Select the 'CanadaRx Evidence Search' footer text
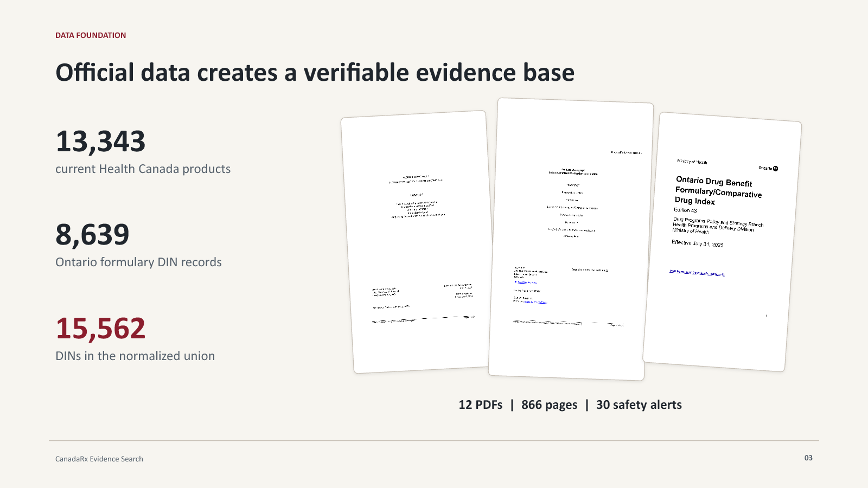 [x=99, y=459]
